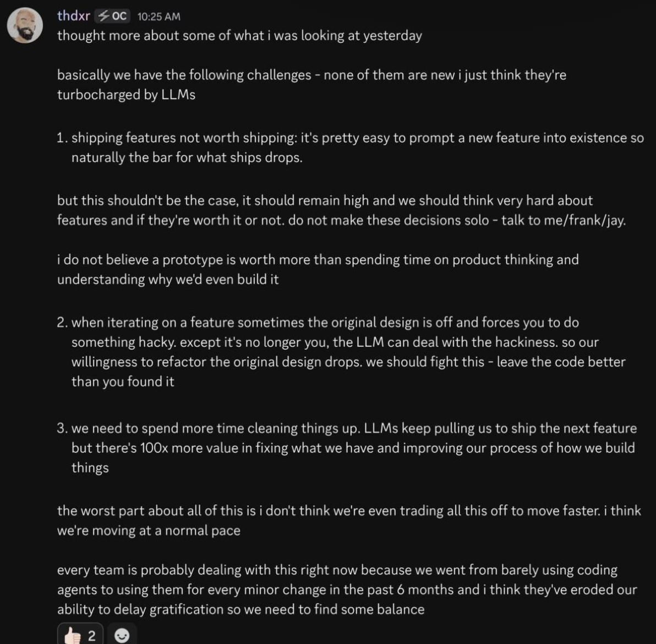Click the line "than you found it"

123,381
